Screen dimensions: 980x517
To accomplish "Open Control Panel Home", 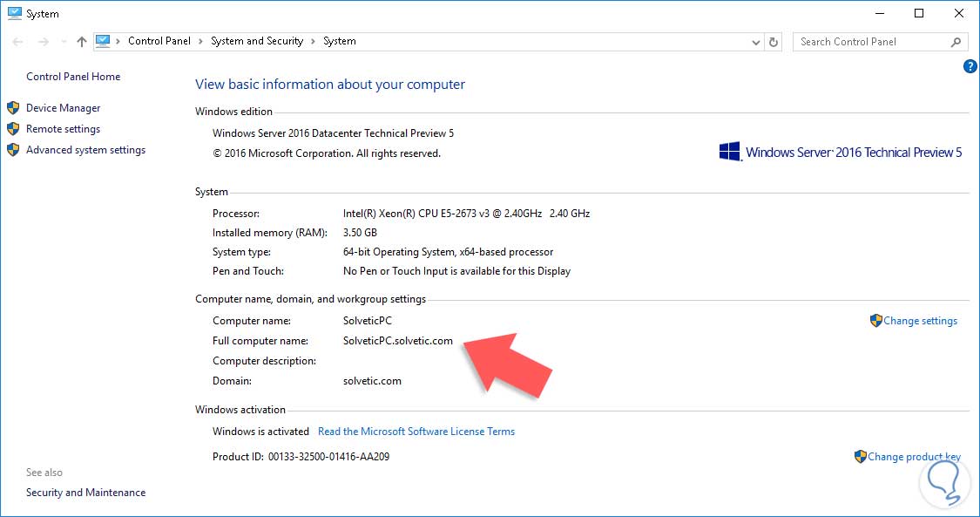I will point(73,77).
